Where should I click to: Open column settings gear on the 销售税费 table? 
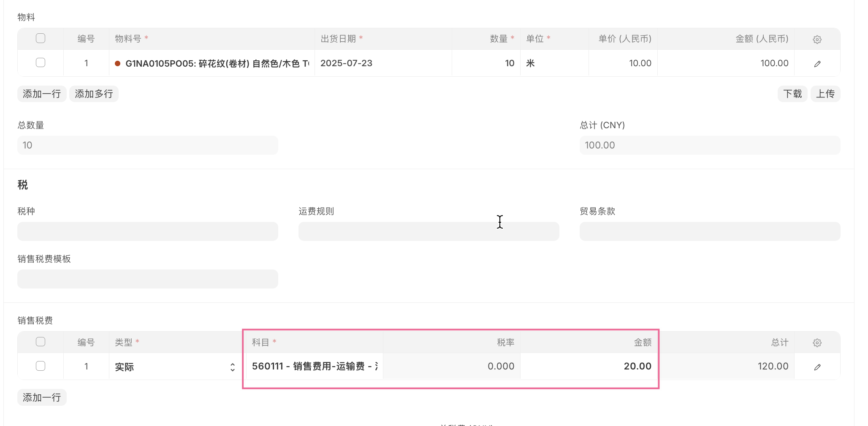(817, 342)
